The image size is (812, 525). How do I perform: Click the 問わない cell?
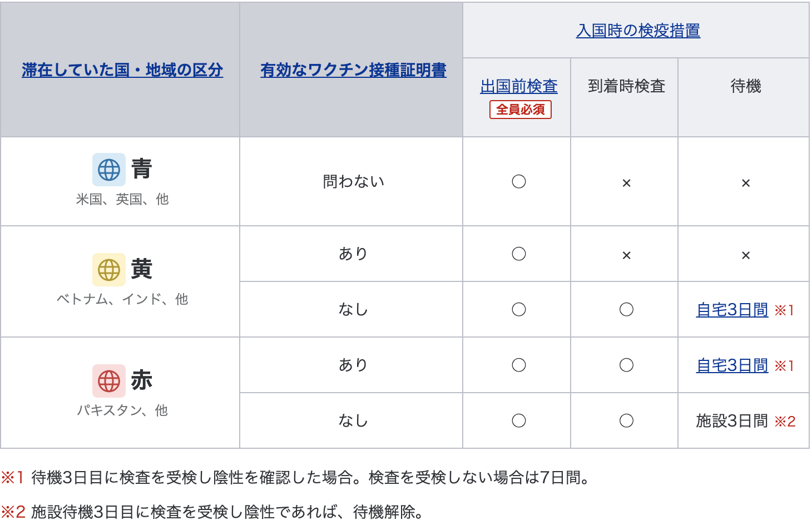353,182
